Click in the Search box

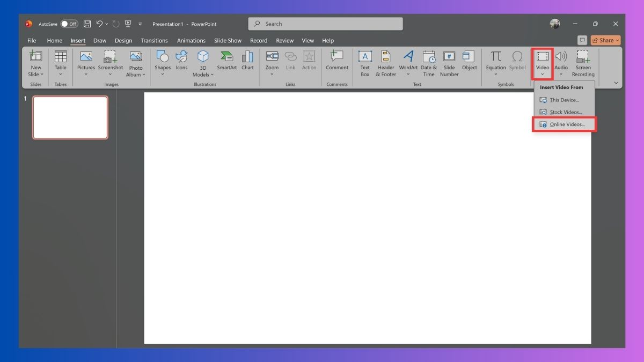click(325, 24)
